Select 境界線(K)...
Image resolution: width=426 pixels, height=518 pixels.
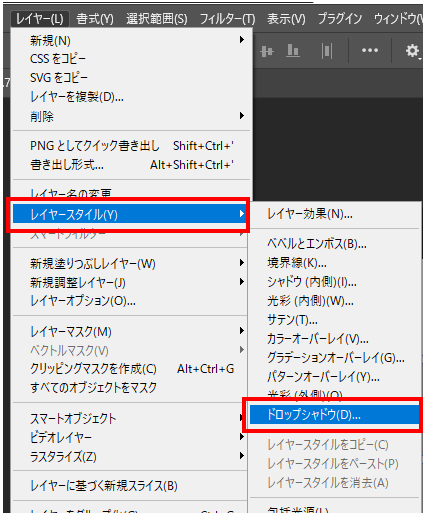[x=334, y=263]
